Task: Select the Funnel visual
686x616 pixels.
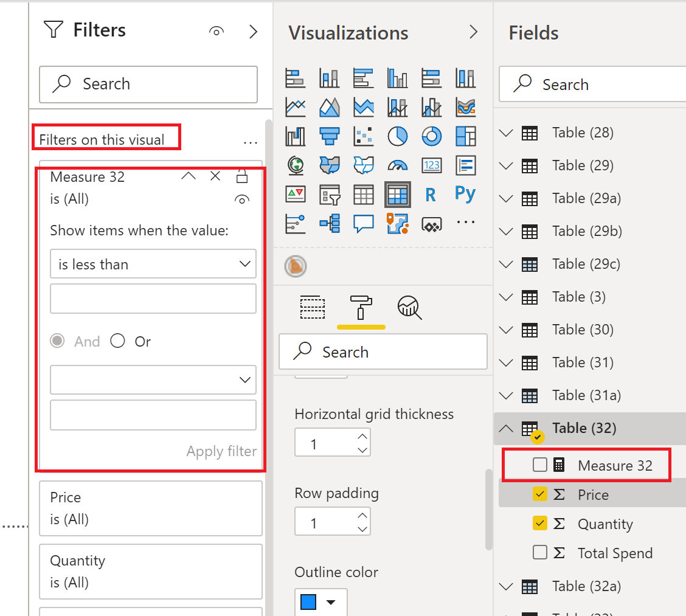Action: (x=329, y=136)
